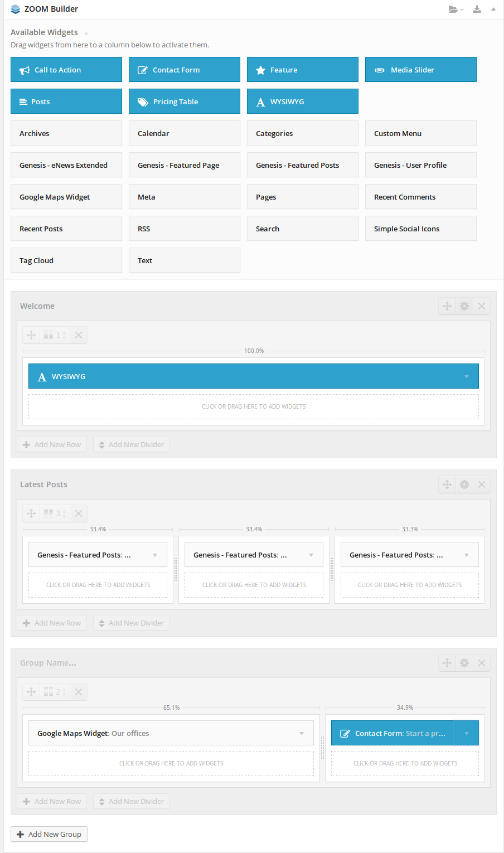Remove the Group Name... group with X icon
The image size is (504, 853).
(482, 663)
